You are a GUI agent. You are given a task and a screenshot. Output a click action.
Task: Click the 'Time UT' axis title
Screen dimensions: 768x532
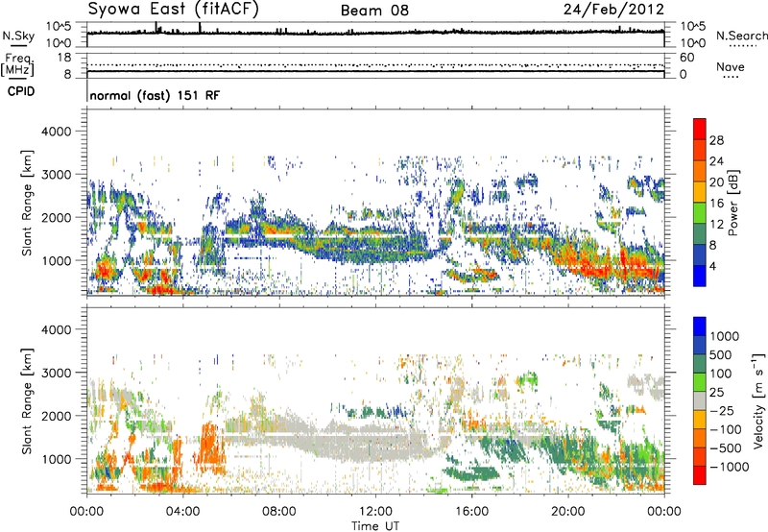(x=375, y=526)
